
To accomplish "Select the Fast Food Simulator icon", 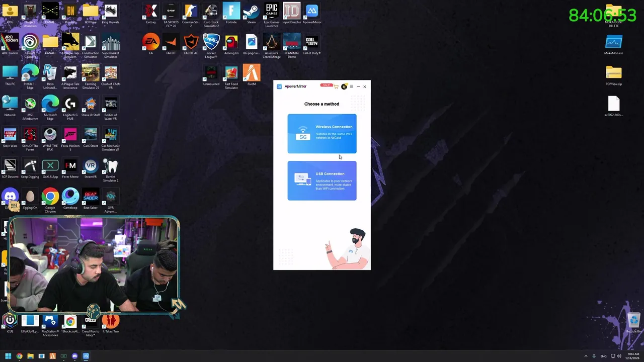I will (x=231, y=77).
